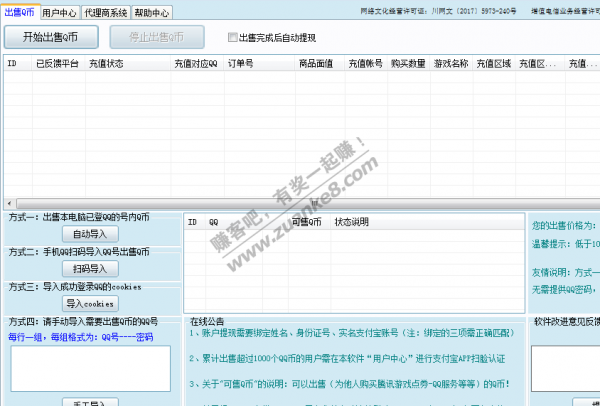The image size is (600, 406).
Task: Click the 扫码导入 button
Action: 90,269
